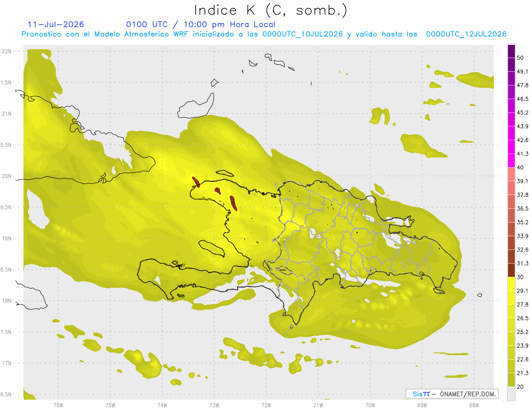The image size is (532, 411).
Task: Select the bright yellow legend segment between 29.1 and 30
Action: click(512, 284)
